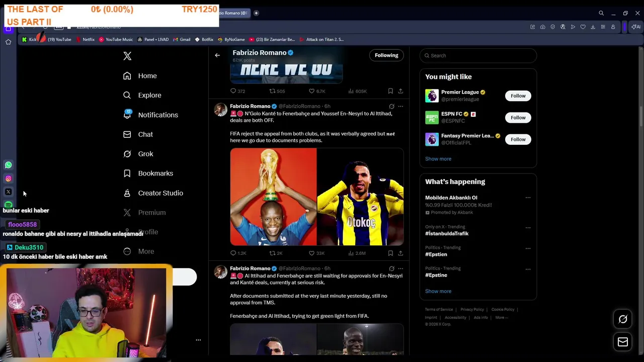Go back using the profile back arrow

(217, 55)
